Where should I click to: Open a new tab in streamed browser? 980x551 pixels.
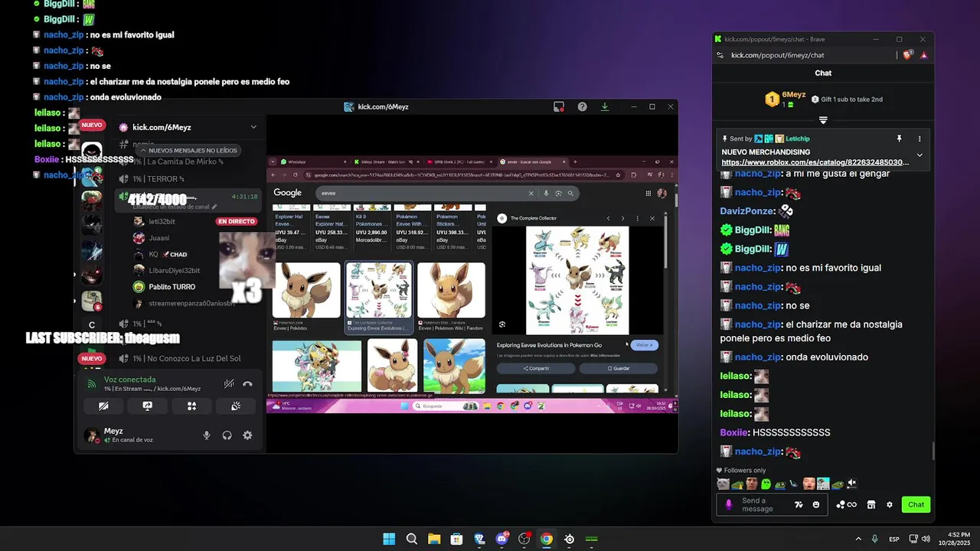tap(575, 161)
